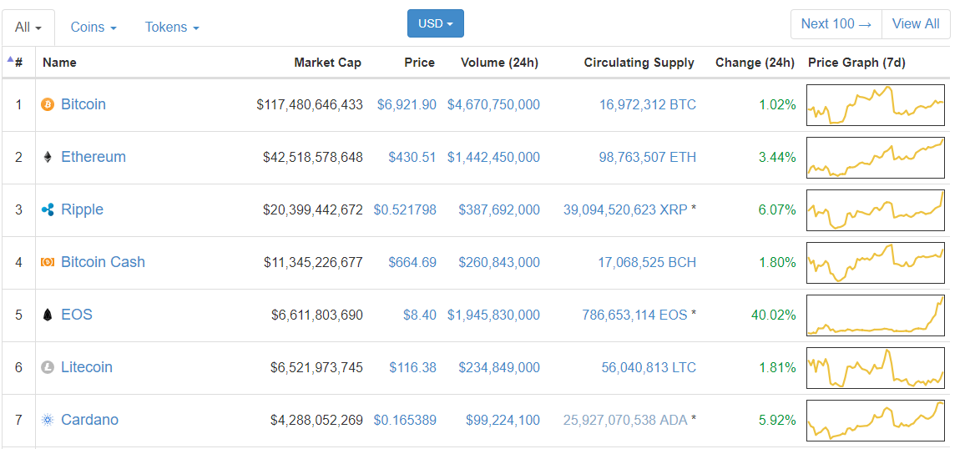Image resolution: width=980 pixels, height=449 pixels.
Task: Open the Litecoin link
Action: 86,366
